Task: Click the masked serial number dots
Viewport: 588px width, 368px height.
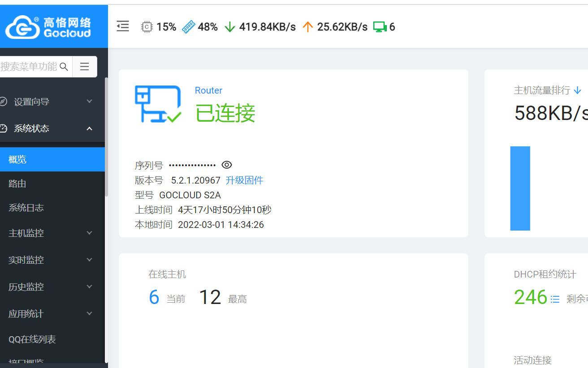Action: [192, 165]
